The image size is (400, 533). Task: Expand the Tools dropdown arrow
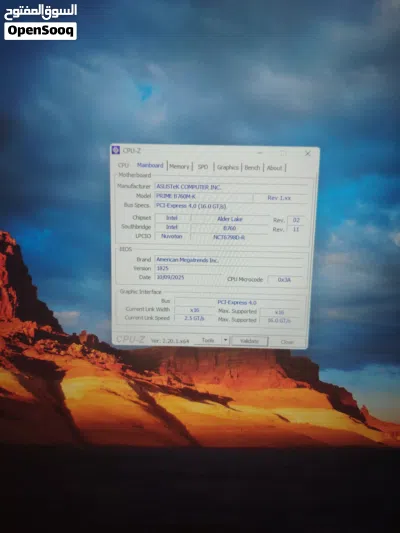click(x=225, y=340)
